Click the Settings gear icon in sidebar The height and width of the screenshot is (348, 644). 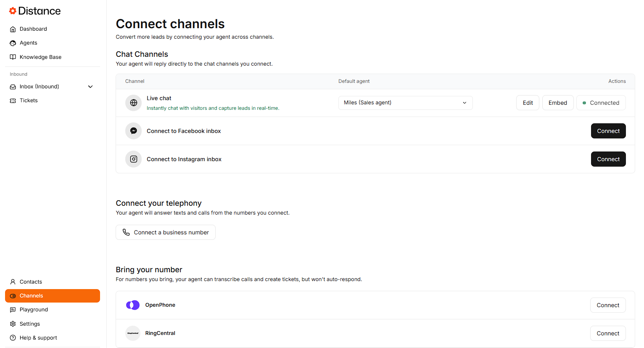click(13, 324)
